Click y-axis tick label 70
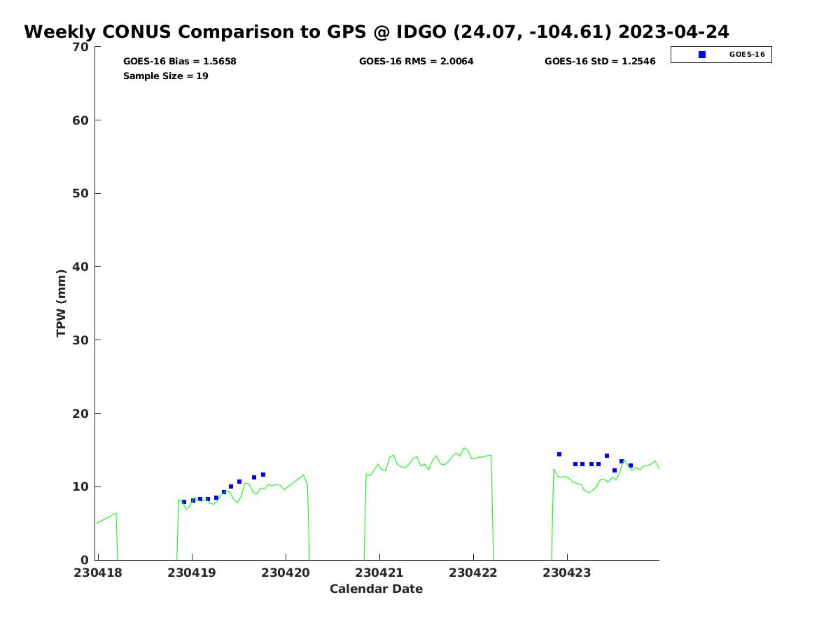This screenshot has width=840, height=630. coord(81,47)
